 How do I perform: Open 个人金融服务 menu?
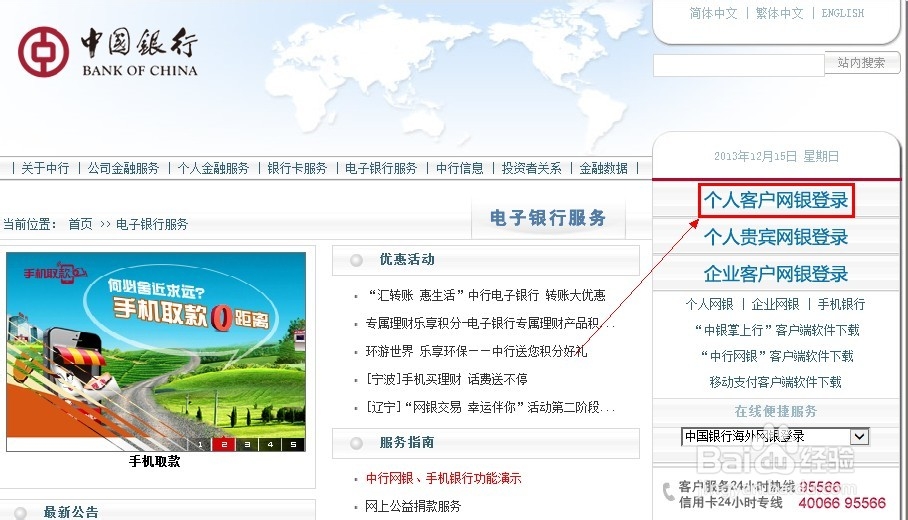tap(213, 169)
